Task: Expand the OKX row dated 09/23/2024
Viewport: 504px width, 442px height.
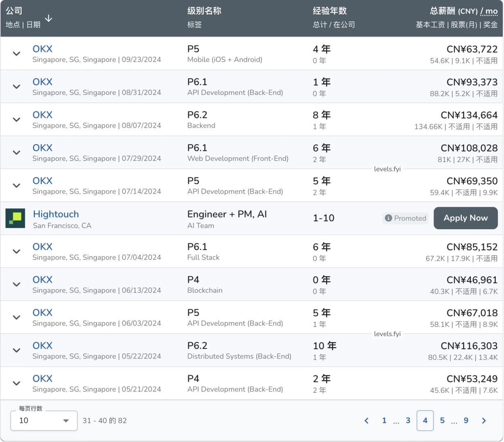Action: (x=16, y=54)
